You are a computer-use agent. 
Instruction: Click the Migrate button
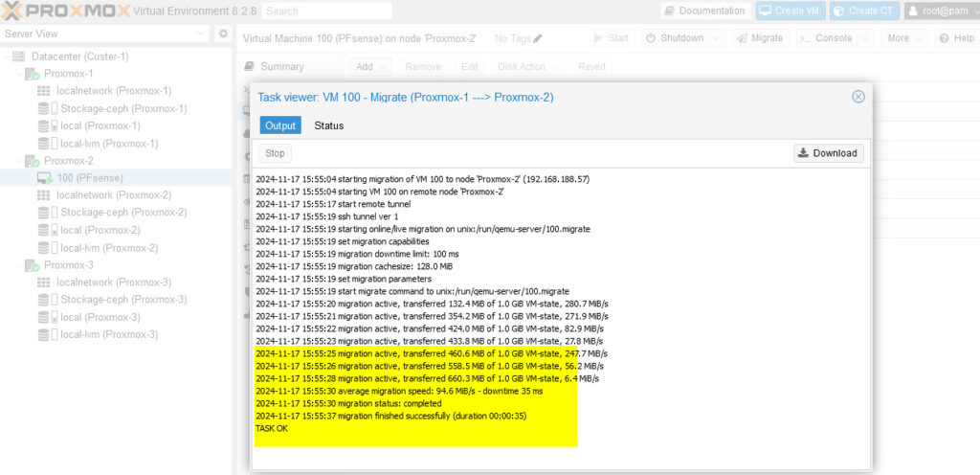pos(760,38)
